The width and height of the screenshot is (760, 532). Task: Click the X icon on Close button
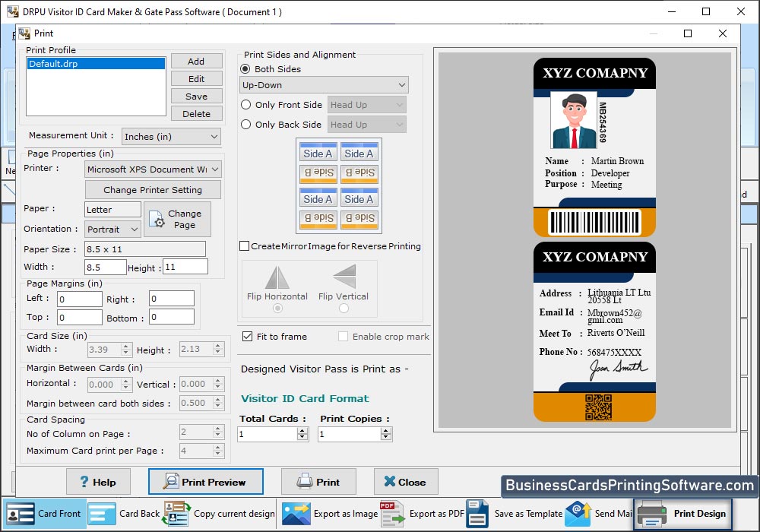[x=389, y=481]
